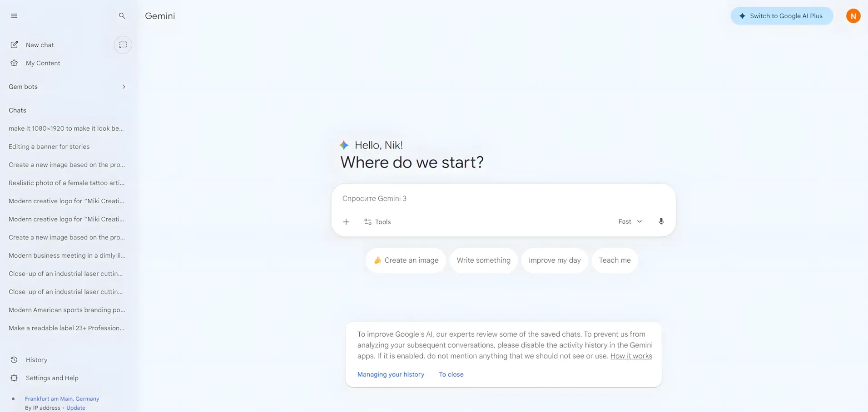Click the 'Create an image' suggestion chip

click(x=406, y=260)
